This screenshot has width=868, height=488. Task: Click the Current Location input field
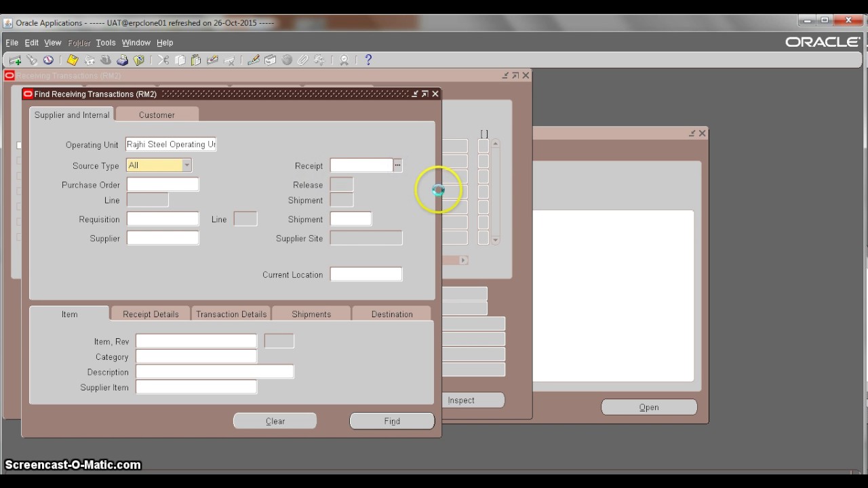[366, 274]
